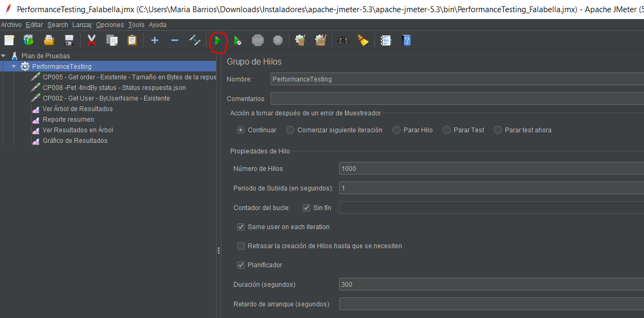Uncheck the Same user on each iteration checkbox
Screen dimensions: 644x318
[x=241, y=226]
